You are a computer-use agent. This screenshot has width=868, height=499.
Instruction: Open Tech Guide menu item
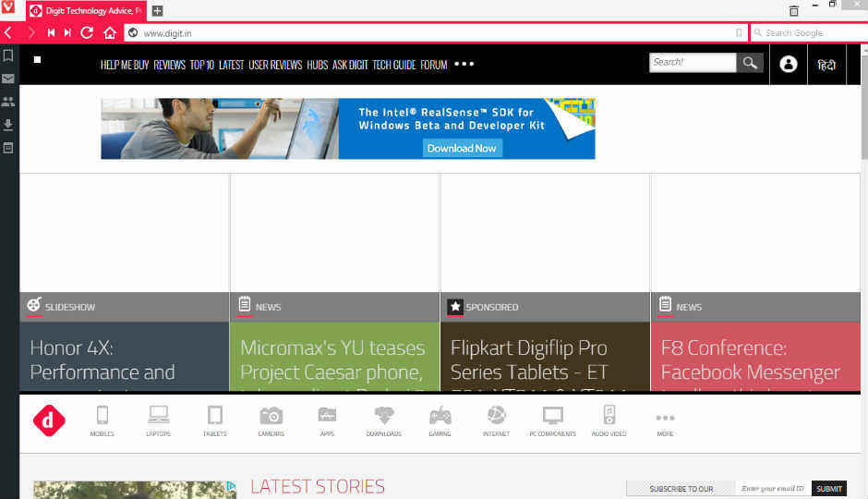393,65
